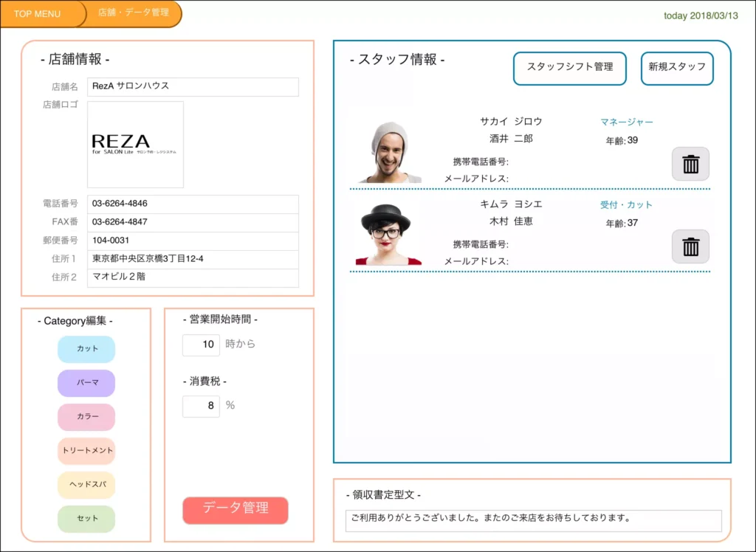Image resolution: width=756 pixels, height=552 pixels.
Task: Click trash icon for キムラ ヨシエ
Action: (690, 246)
